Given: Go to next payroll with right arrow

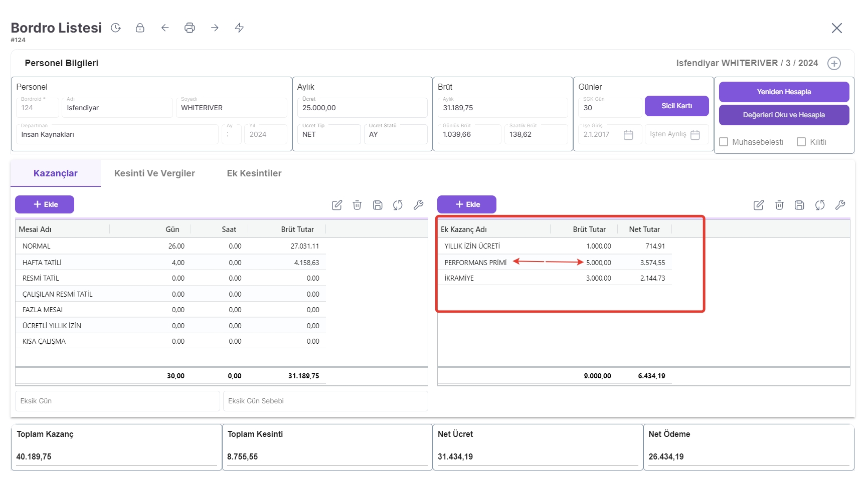Looking at the screenshot, I should [215, 28].
